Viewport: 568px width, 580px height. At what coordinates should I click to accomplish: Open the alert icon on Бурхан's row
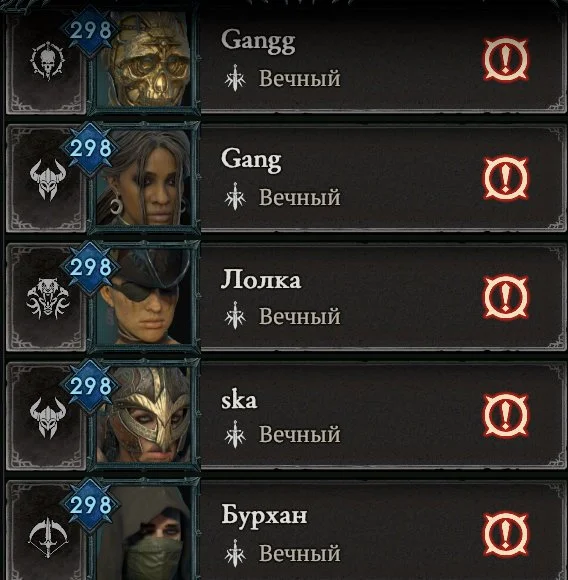(506, 535)
